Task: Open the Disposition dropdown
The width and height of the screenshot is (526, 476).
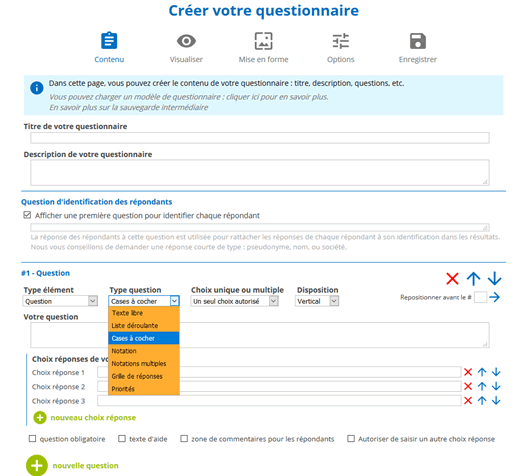Action: 317,301
